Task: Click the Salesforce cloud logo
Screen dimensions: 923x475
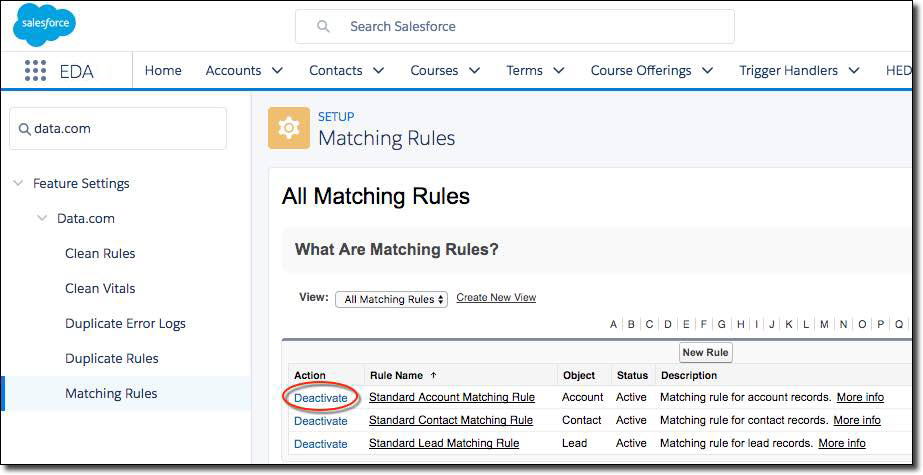Action: [x=44, y=25]
